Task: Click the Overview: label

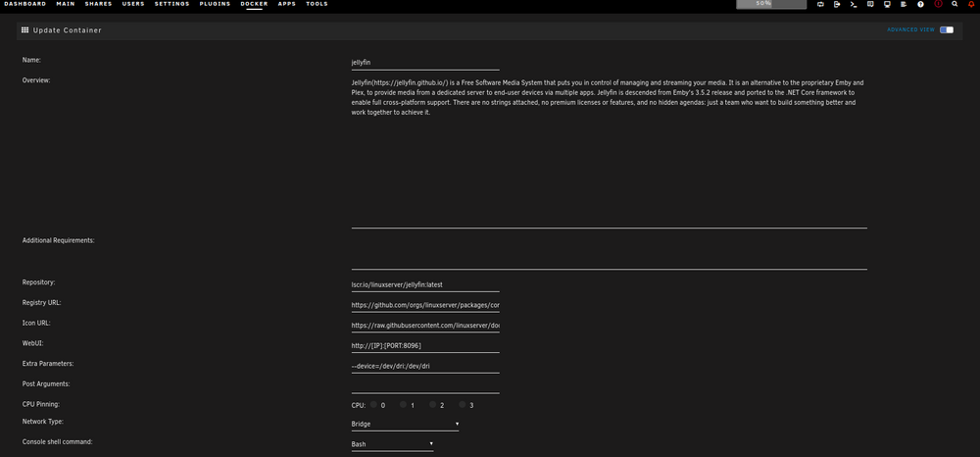Action: click(36, 80)
